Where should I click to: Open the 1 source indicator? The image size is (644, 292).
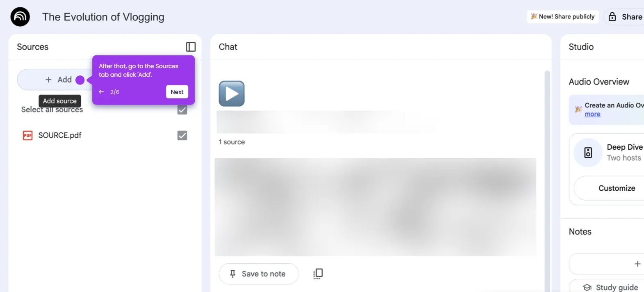(x=232, y=142)
